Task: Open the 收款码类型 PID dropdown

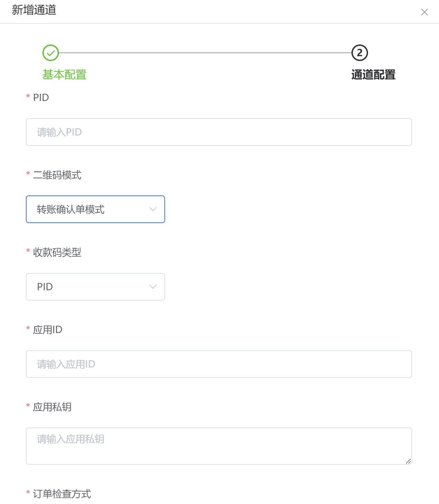Action: [95, 287]
